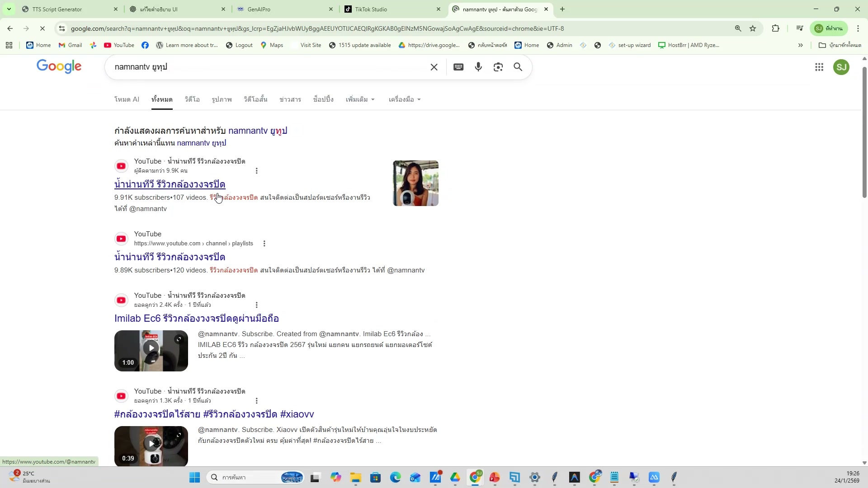
Task: Open the three-dot menu for the first YouTube result
Action: click(x=257, y=171)
